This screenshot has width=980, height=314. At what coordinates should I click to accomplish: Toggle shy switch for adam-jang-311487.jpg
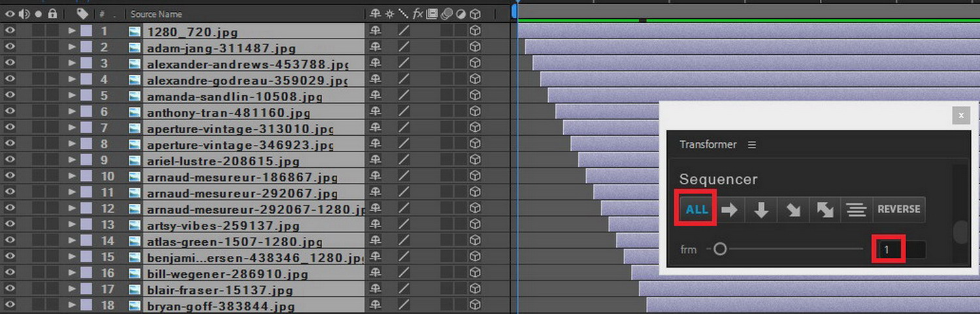pyautogui.click(x=375, y=47)
